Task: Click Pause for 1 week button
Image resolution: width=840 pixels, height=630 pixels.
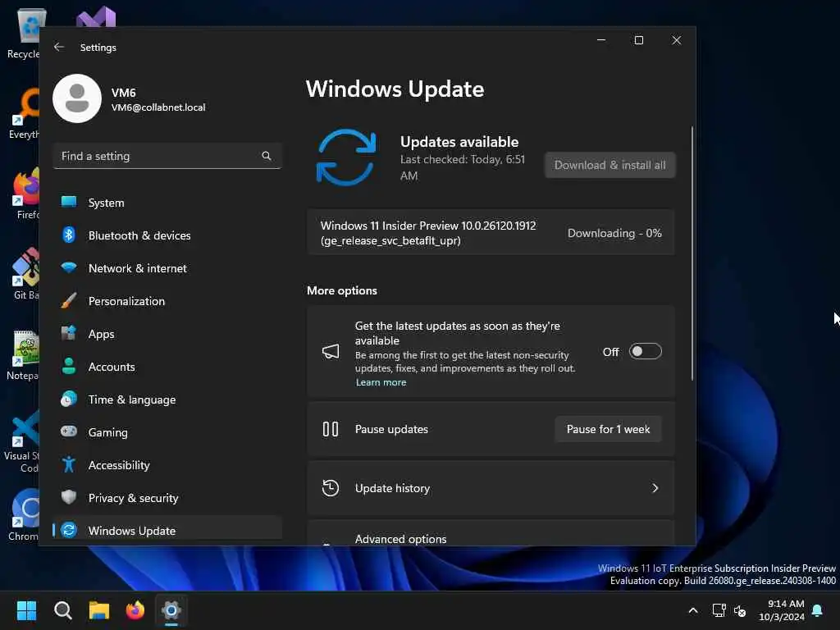Action: pyautogui.click(x=608, y=429)
